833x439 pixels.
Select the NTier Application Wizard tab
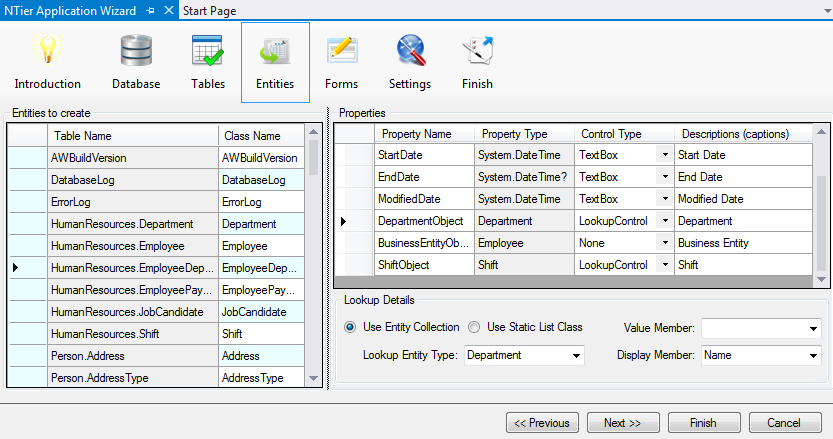click(x=70, y=11)
